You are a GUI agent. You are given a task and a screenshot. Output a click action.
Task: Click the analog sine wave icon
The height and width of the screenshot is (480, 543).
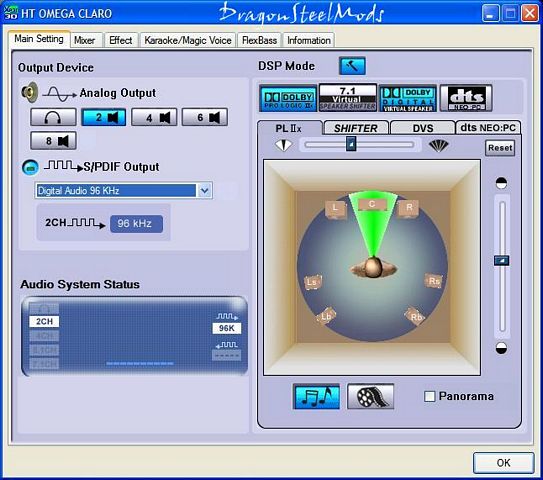coord(60,94)
